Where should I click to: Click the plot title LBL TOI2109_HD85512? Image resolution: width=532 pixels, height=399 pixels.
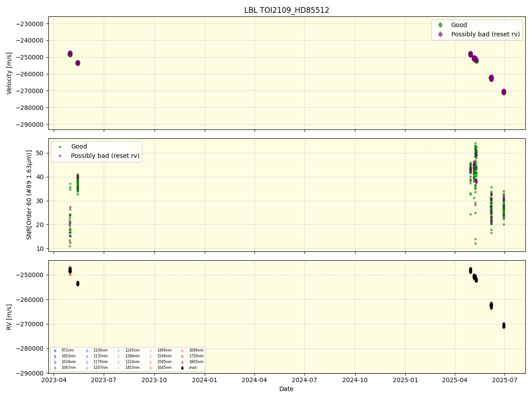(x=286, y=10)
